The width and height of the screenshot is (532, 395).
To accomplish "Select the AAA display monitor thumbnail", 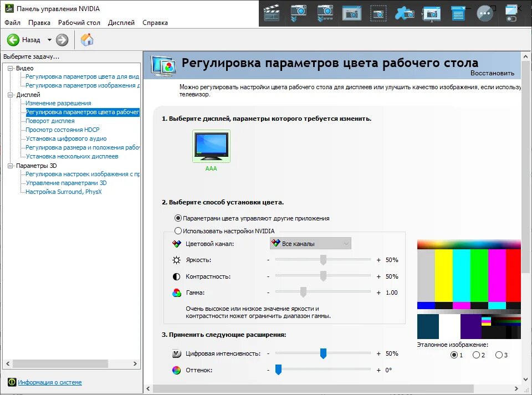I will tap(211, 146).
